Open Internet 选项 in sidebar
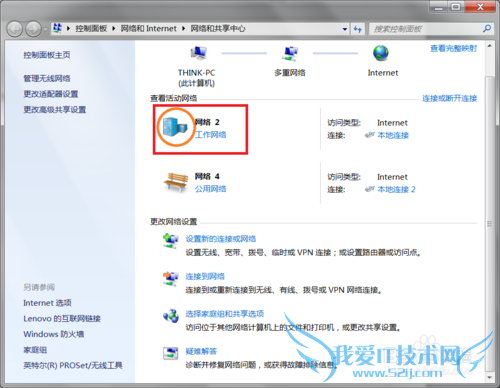Screen dimensions: 500x388 [x=47, y=303]
